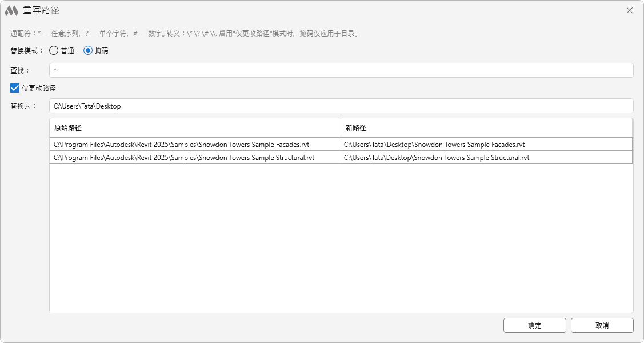This screenshot has height=343, width=644.
Task: Click the 替换模式 label
Action: point(26,50)
